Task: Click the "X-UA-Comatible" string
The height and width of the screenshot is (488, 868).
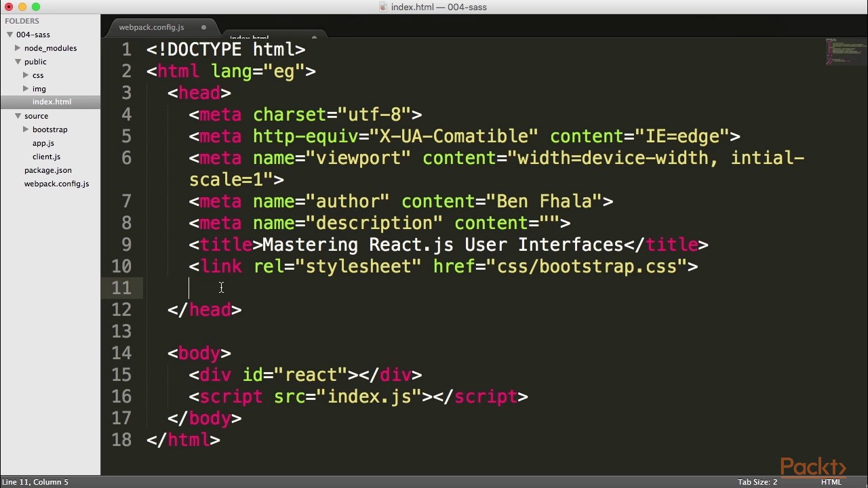Action: 454,136
